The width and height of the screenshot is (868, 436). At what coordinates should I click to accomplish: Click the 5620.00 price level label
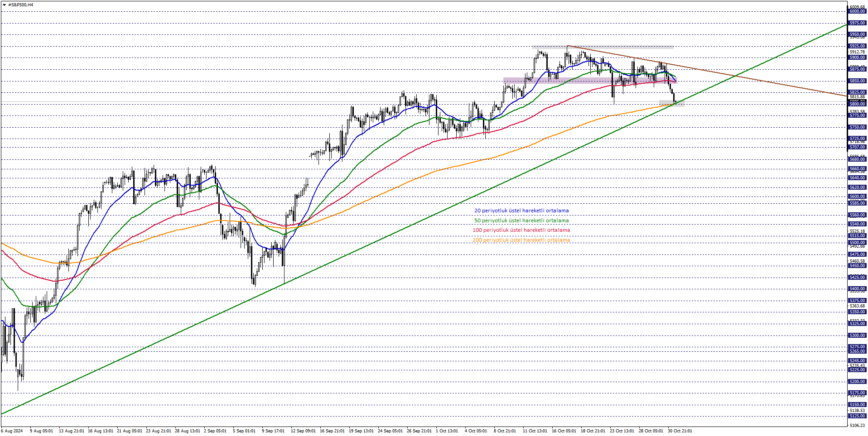pos(857,187)
